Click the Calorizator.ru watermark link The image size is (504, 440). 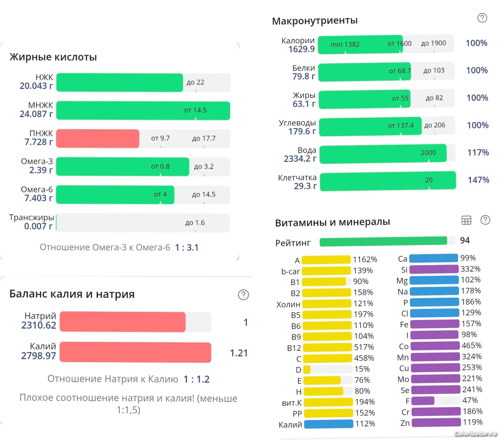click(475, 434)
